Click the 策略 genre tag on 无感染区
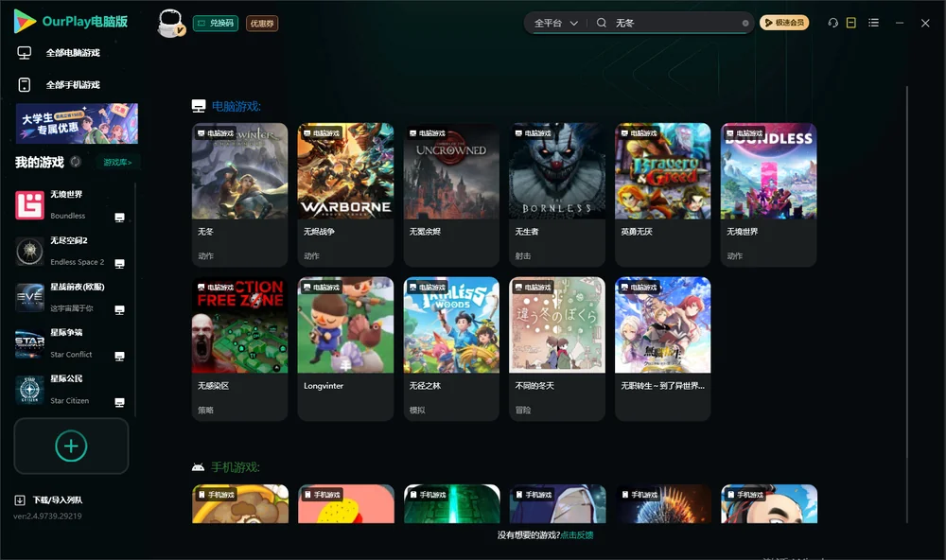946x560 pixels. click(x=205, y=411)
